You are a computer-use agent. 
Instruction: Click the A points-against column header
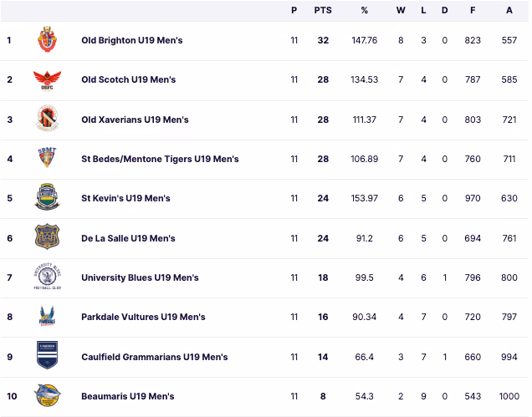point(509,11)
